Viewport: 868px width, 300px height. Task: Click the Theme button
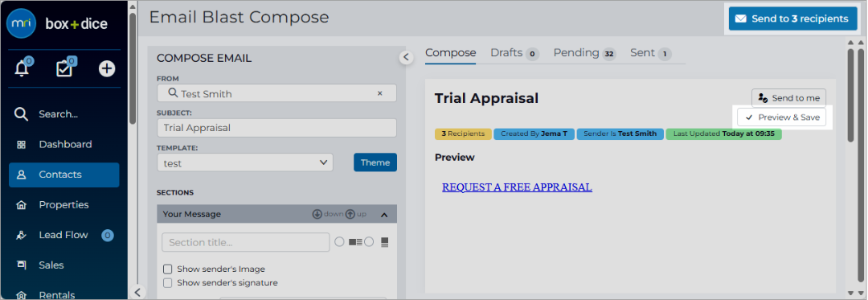(375, 162)
